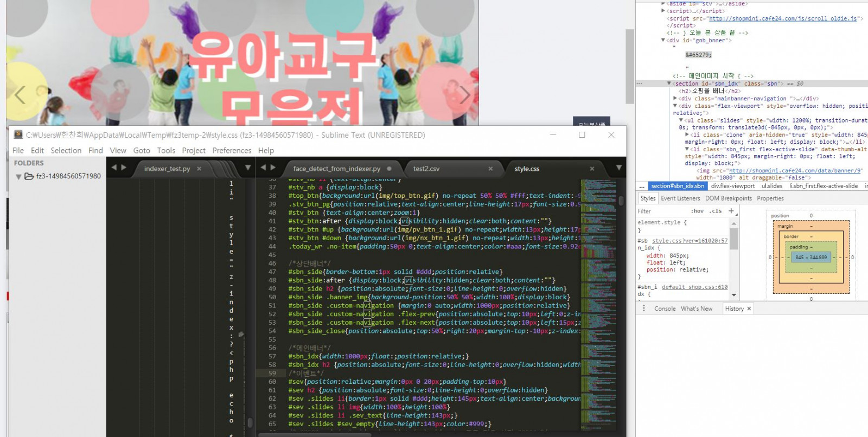Viewport: 868px width, 437px height.
Task: Open the Selection menu in Sublime Text
Action: click(x=66, y=150)
